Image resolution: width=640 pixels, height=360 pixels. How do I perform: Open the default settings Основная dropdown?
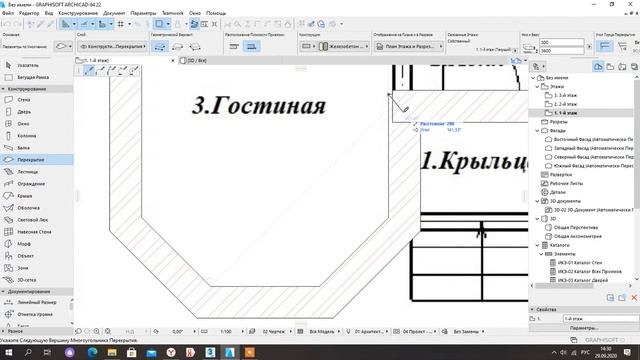coord(64,47)
